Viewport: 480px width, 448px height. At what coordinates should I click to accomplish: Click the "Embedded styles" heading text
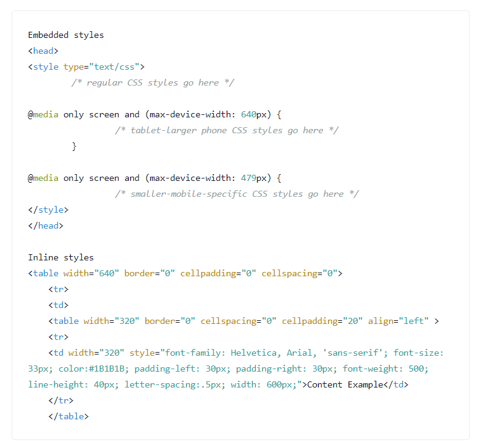tap(66, 35)
